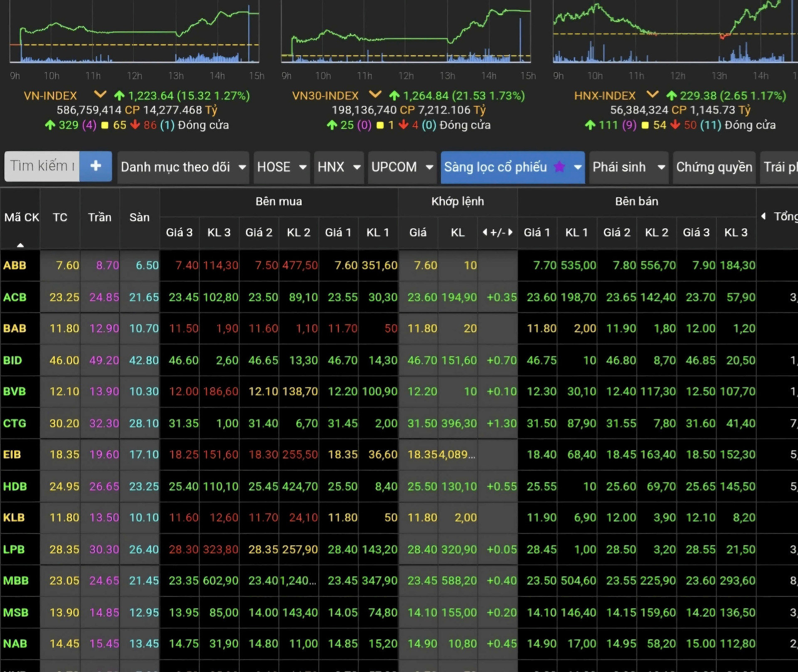Click the blue plus add-symbol button
The width and height of the screenshot is (798, 672).
[96, 166]
